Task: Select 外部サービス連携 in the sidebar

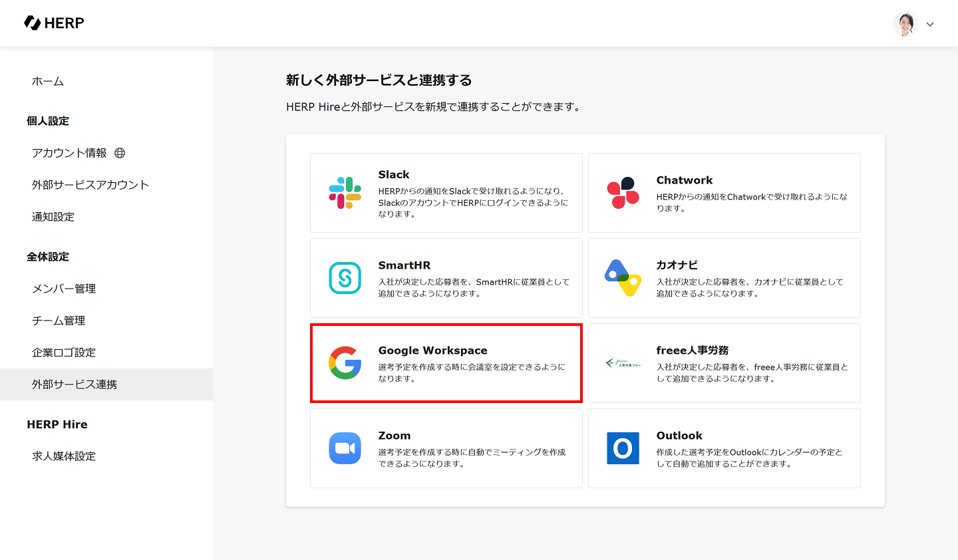Action: point(106,384)
